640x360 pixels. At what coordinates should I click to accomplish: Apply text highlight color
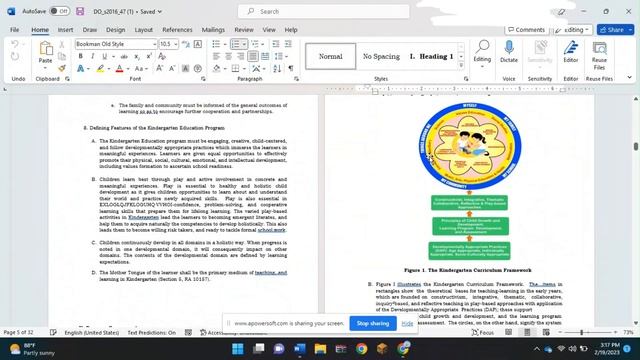pyautogui.click(x=100, y=69)
